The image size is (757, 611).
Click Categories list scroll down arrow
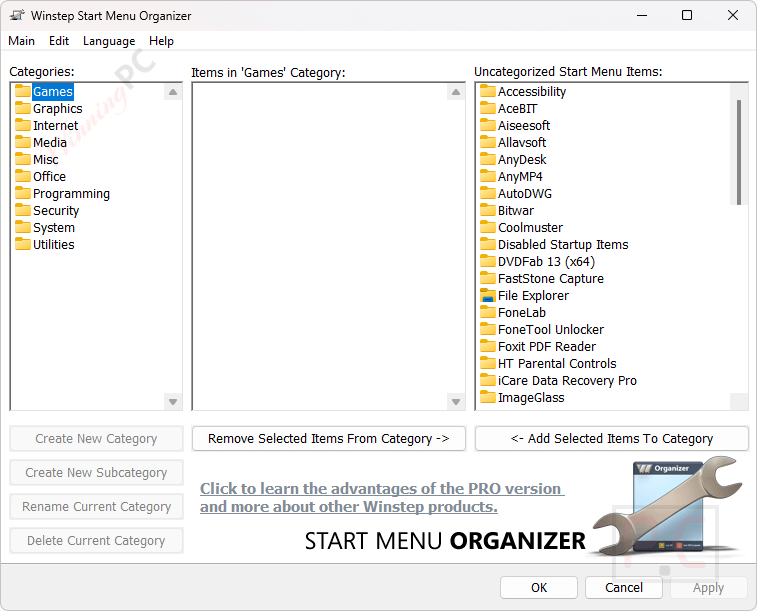(x=173, y=402)
